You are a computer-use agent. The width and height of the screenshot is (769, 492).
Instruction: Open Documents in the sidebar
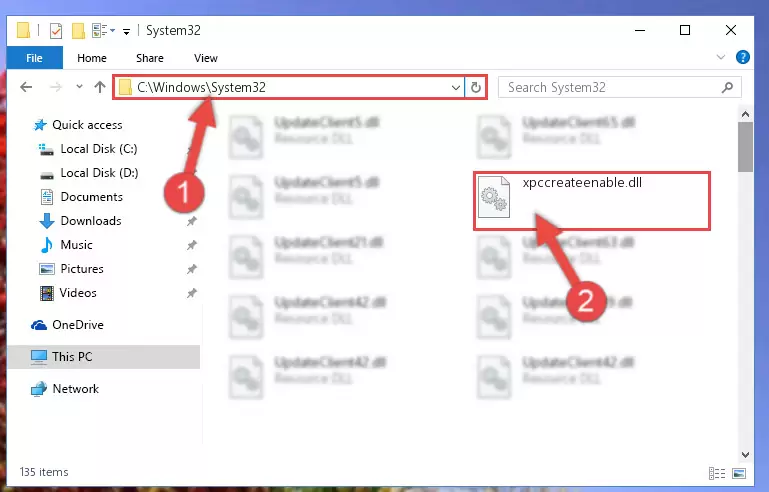click(x=92, y=197)
